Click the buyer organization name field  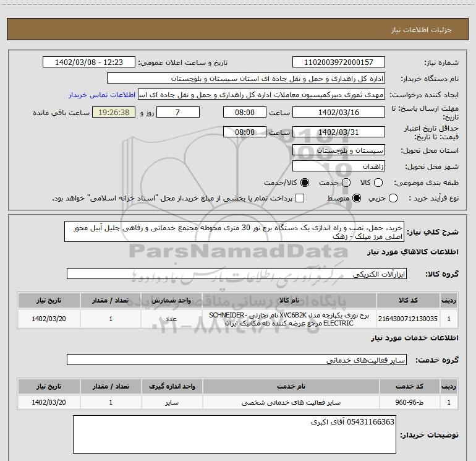coord(246,78)
